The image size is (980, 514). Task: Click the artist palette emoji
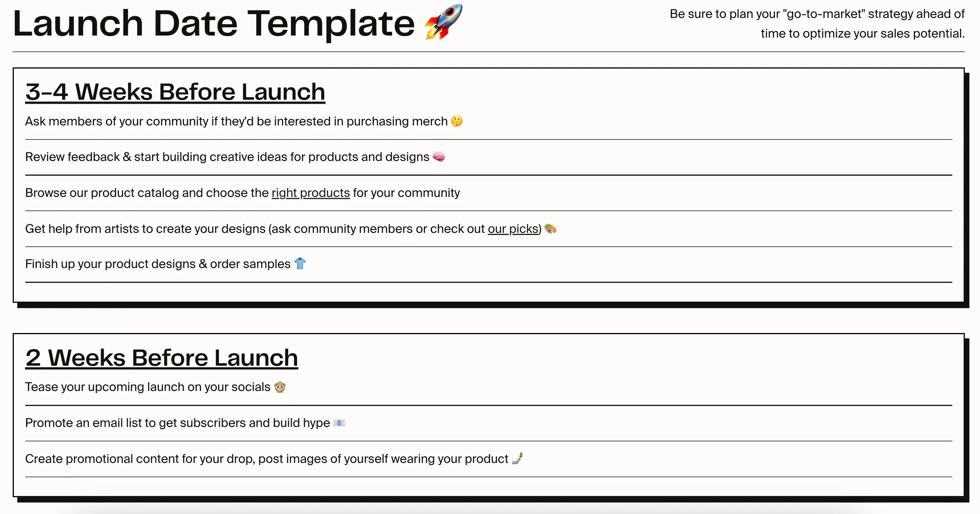tap(550, 229)
